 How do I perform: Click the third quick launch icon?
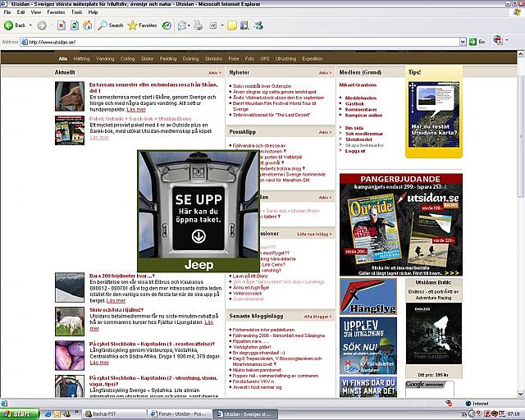click(x=66, y=414)
